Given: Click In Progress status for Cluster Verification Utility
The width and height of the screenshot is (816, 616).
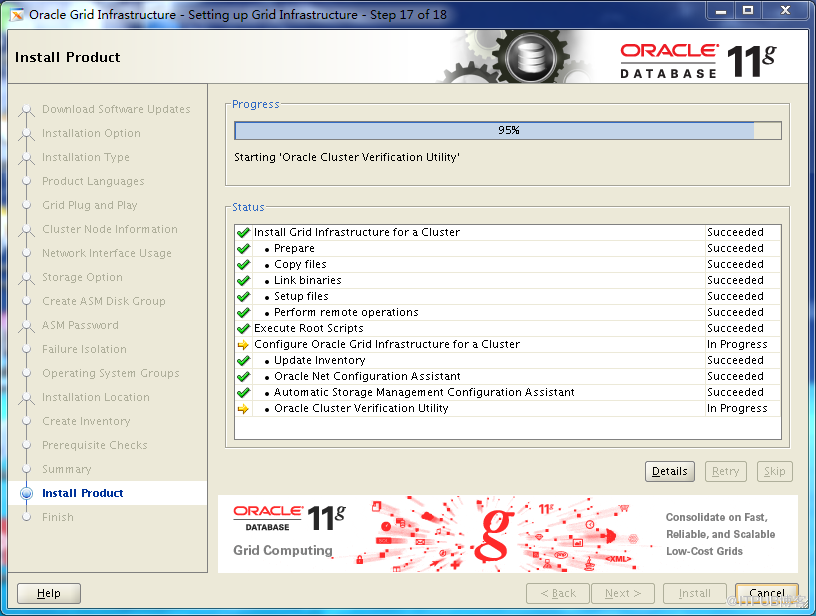Looking at the screenshot, I should [737, 409].
